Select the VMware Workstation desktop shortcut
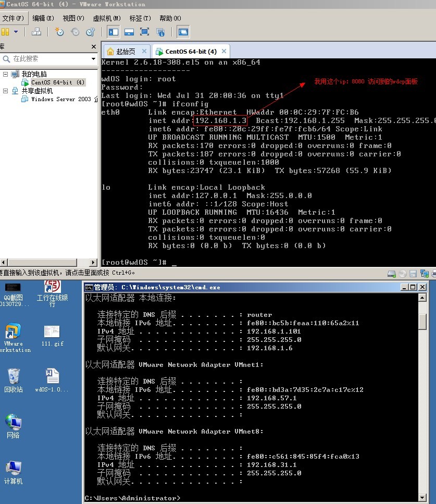This screenshot has width=436, height=504. (14, 338)
